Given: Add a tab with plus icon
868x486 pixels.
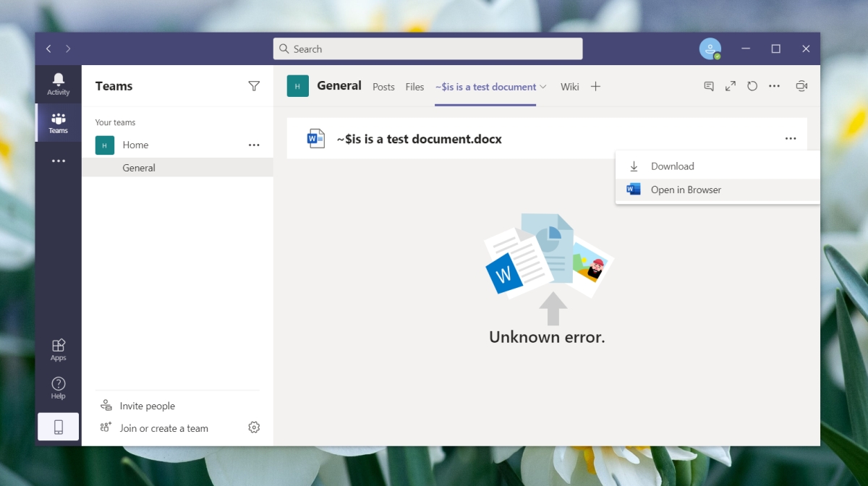Looking at the screenshot, I should pos(595,86).
